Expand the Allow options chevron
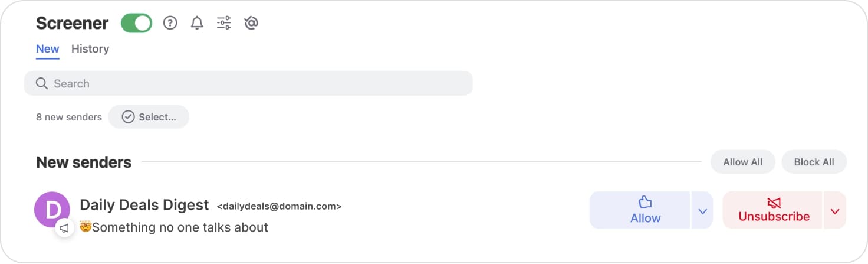Screen dimensions: 868x264 pyautogui.click(x=702, y=210)
